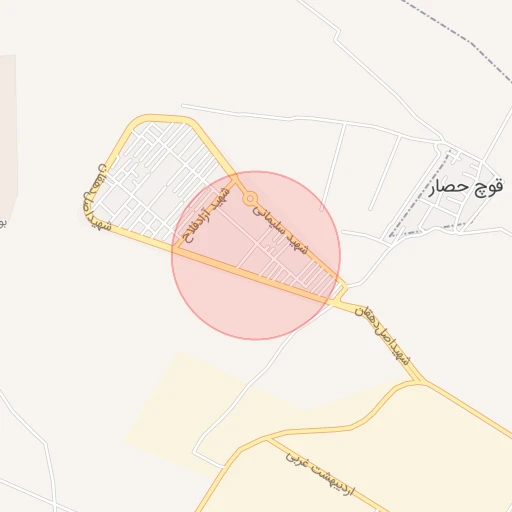Select the شهید آزادفلاح street label

pos(207,215)
